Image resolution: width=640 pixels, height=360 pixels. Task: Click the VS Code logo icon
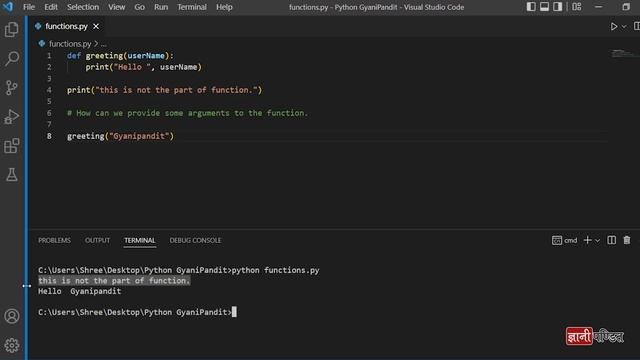(x=8, y=7)
